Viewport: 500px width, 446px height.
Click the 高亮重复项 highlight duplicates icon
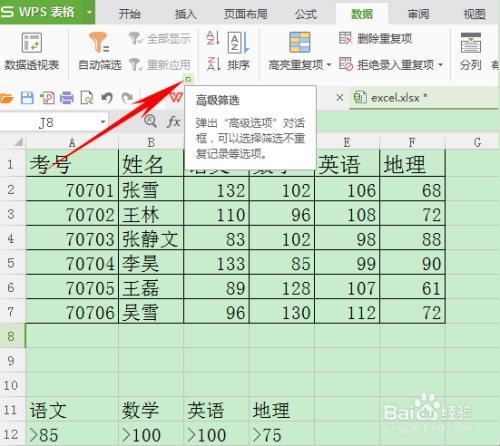(x=299, y=42)
